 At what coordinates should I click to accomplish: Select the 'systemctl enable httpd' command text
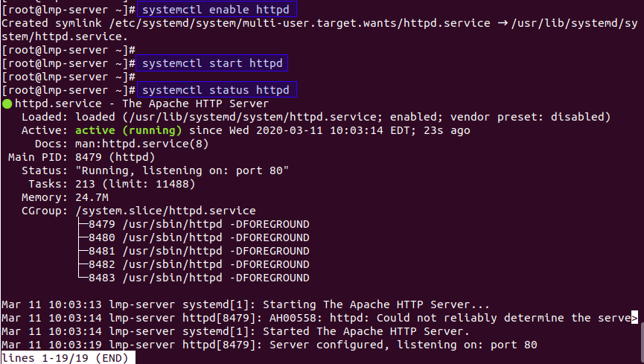tap(216, 10)
